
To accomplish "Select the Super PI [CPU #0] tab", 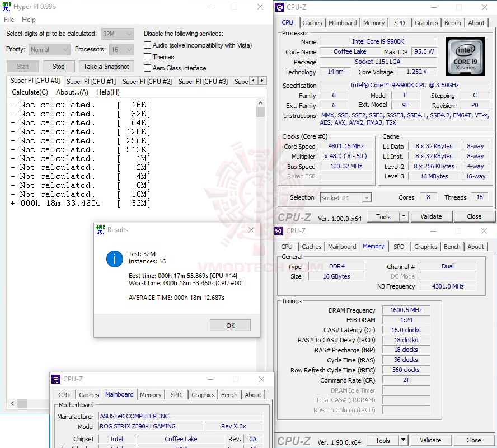I will click(x=35, y=81).
